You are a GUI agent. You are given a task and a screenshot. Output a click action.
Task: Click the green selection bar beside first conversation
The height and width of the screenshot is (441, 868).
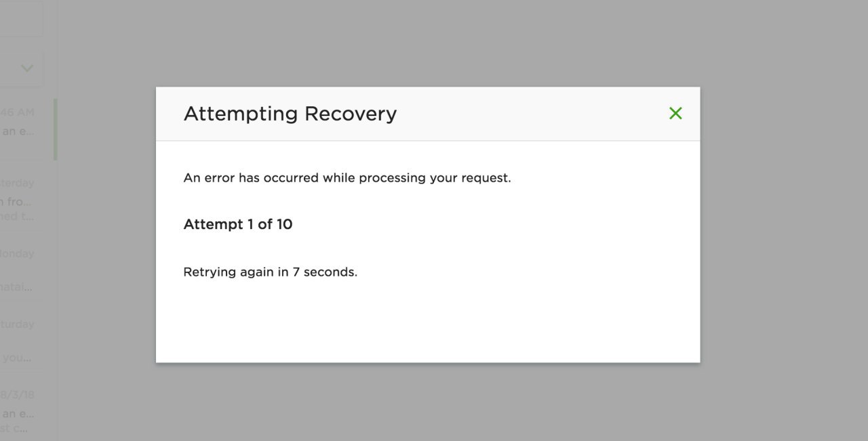55,129
